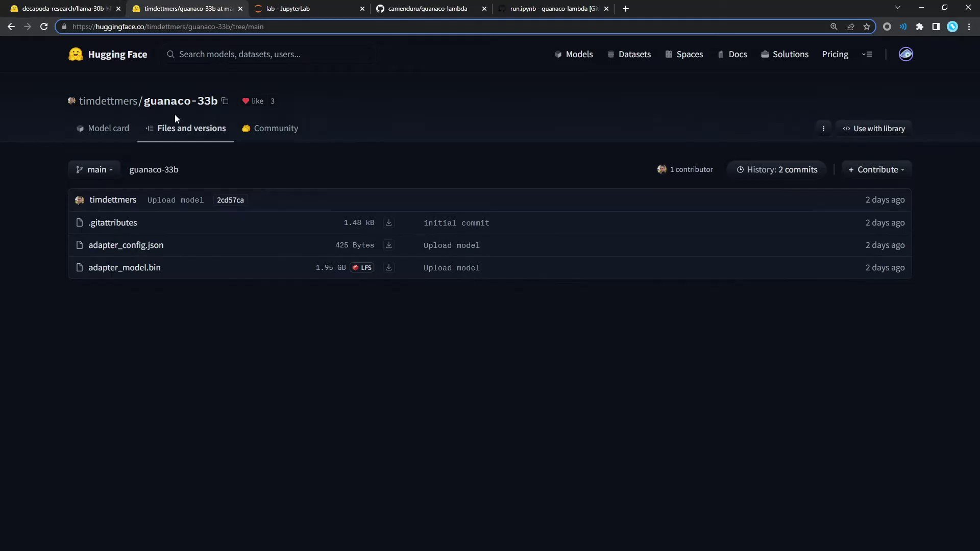Open Upload model commit for adapter_config.json
Screen dimensions: 980x551
452,245
